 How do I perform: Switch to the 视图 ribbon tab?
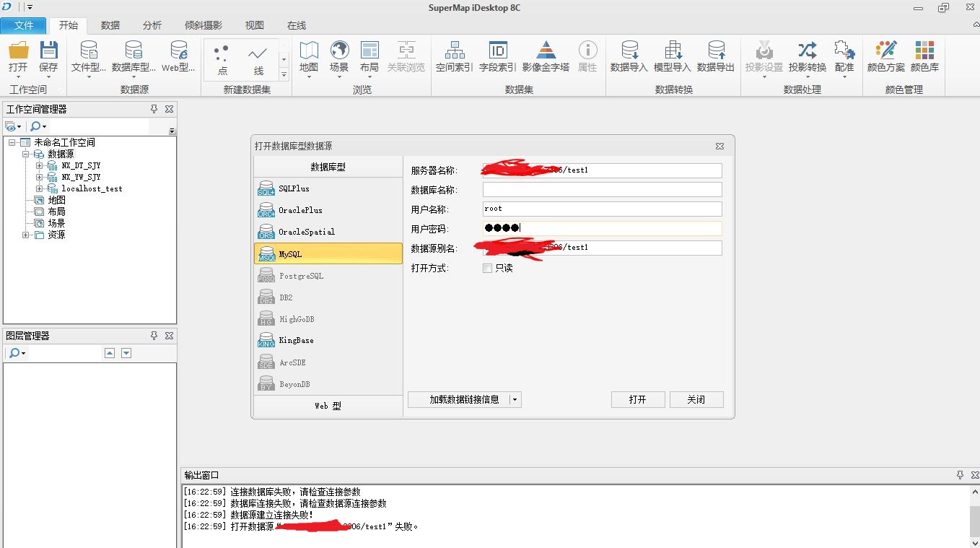pyautogui.click(x=255, y=25)
